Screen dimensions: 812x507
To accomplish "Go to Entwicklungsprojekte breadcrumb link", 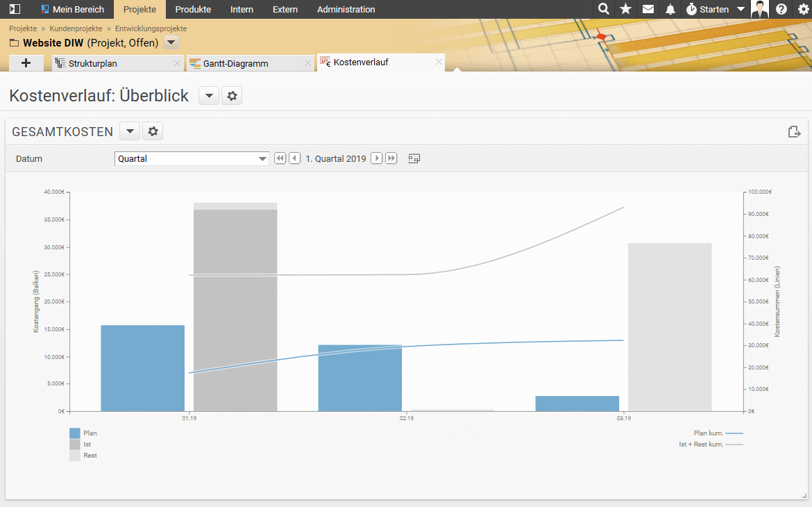I will coord(151,28).
